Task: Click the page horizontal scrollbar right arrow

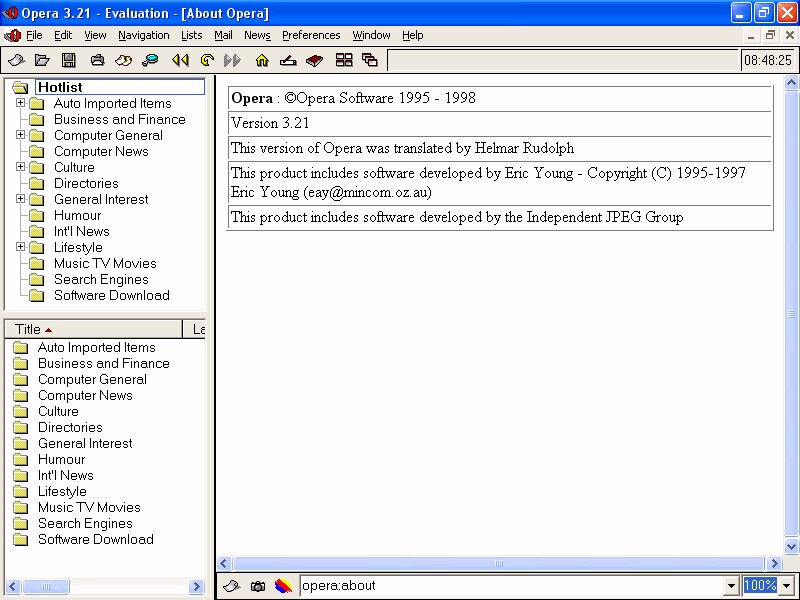Action: click(x=774, y=563)
